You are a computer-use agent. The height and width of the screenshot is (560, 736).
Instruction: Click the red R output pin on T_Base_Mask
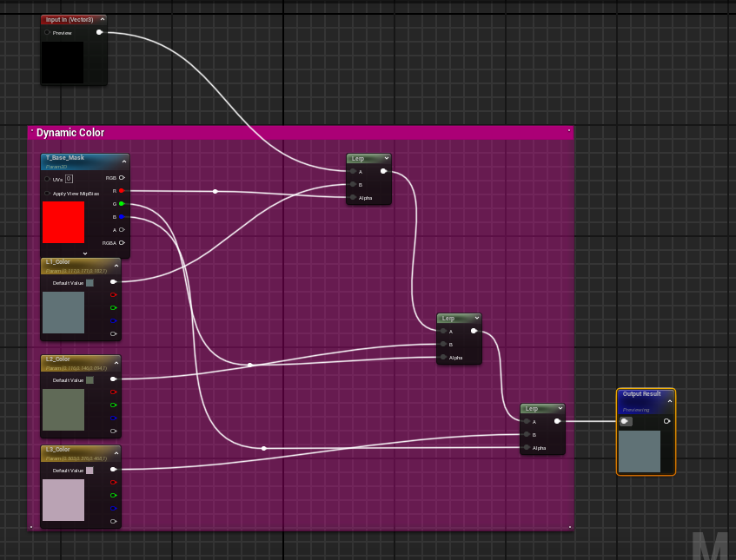click(122, 191)
